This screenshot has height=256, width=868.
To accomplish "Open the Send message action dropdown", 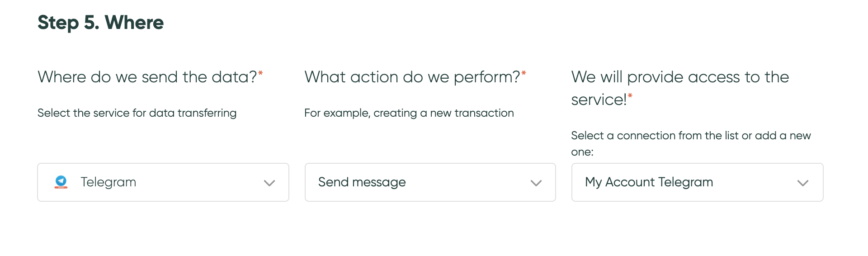I will pos(430,182).
